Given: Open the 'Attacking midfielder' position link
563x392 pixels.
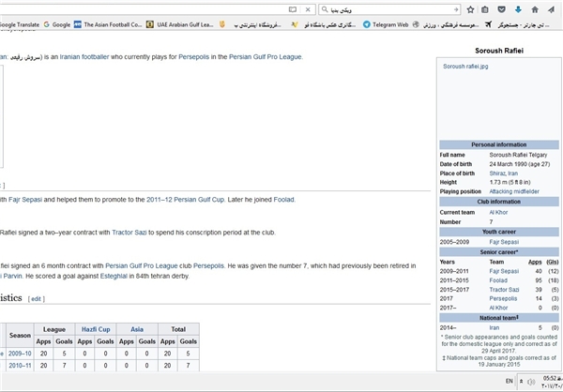Looking at the screenshot, I should (514, 191).
